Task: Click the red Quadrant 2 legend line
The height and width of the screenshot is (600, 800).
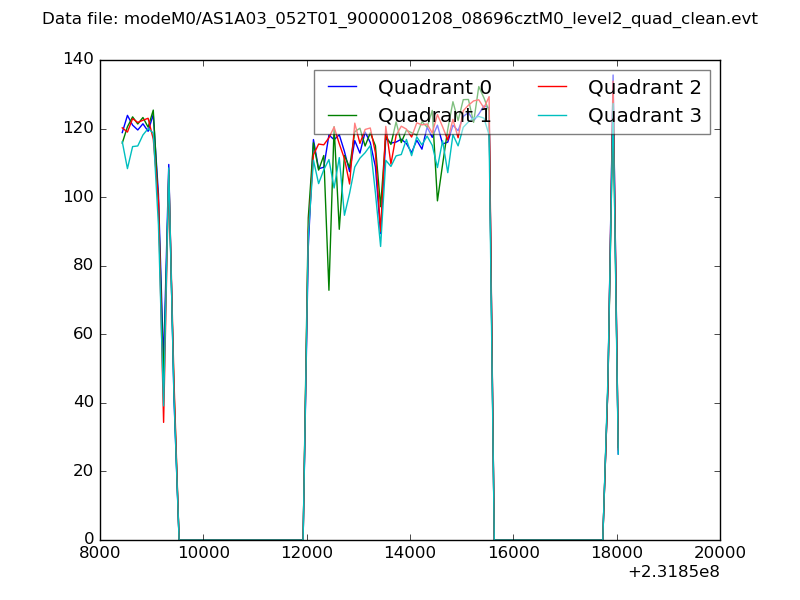Action: pyautogui.click(x=552, y=88)
